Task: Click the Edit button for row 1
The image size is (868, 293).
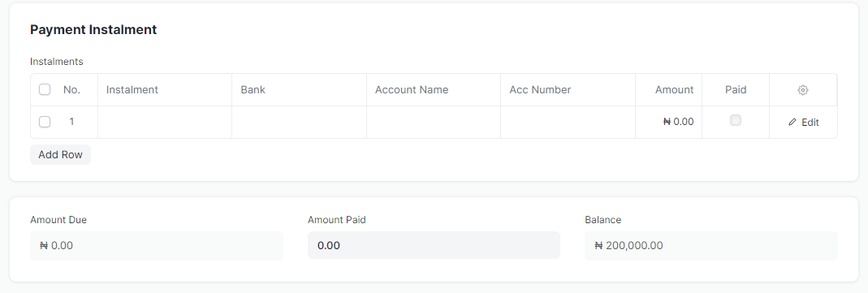Action: 803,123
